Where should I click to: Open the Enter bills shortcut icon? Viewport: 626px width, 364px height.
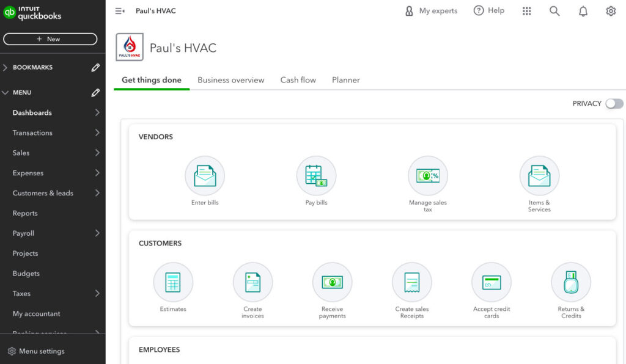click(205, 175)
